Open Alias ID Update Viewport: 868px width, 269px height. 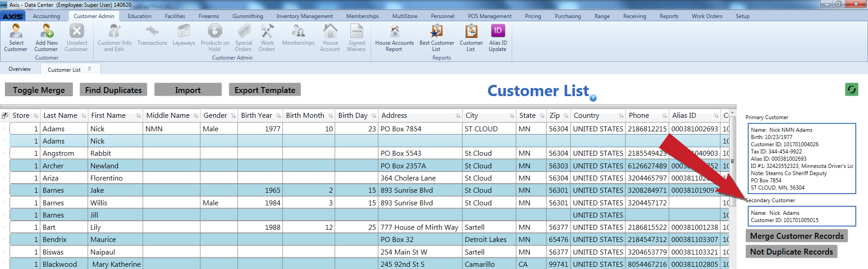[498, 37]
